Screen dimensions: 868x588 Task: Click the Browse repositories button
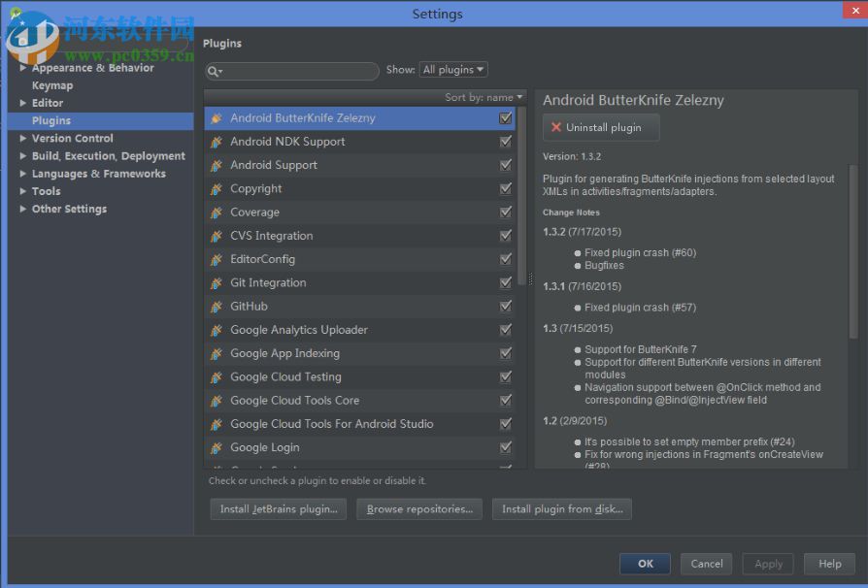point(419,508)
